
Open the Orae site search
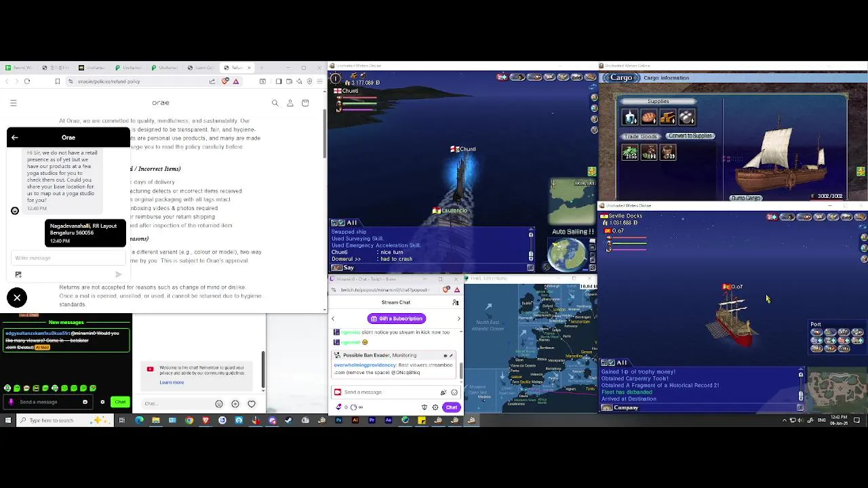click(x=275, y=103)
